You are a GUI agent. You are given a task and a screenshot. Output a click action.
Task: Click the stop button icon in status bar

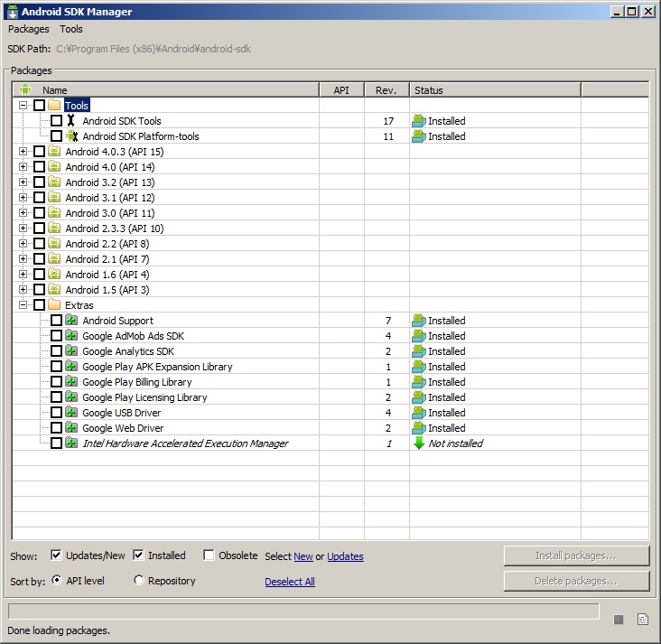[x=619, y=619]
